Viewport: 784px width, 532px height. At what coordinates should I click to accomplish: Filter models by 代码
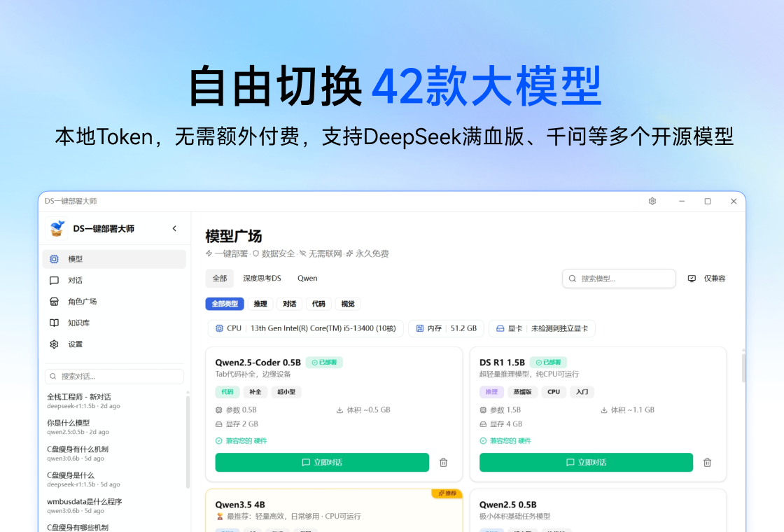coord(318,304)
